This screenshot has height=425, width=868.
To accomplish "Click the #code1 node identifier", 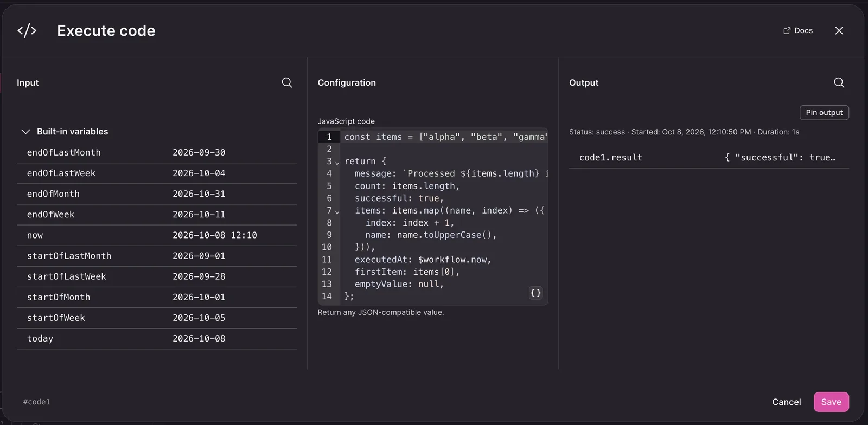I will [36, 402].
